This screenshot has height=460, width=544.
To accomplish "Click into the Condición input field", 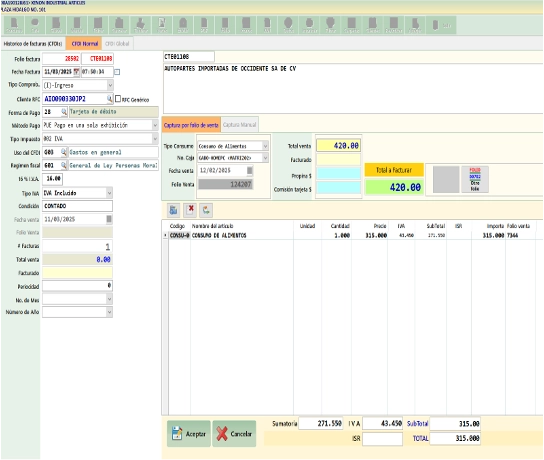I will [77, 206].
